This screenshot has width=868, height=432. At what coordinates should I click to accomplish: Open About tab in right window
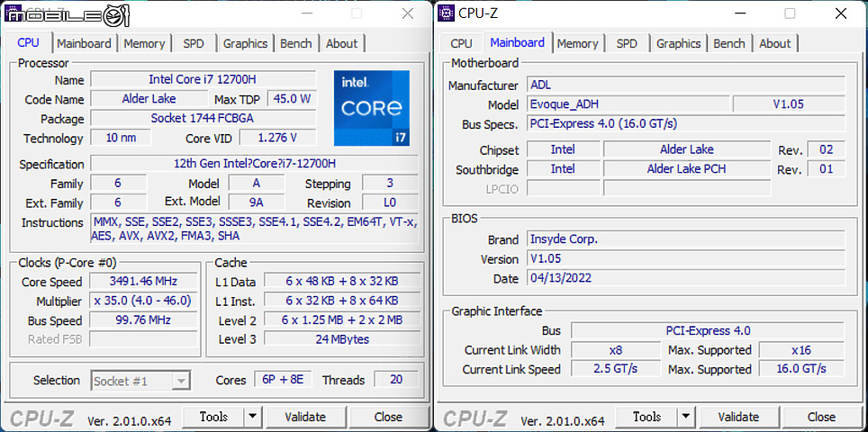(x=775, y=43)
